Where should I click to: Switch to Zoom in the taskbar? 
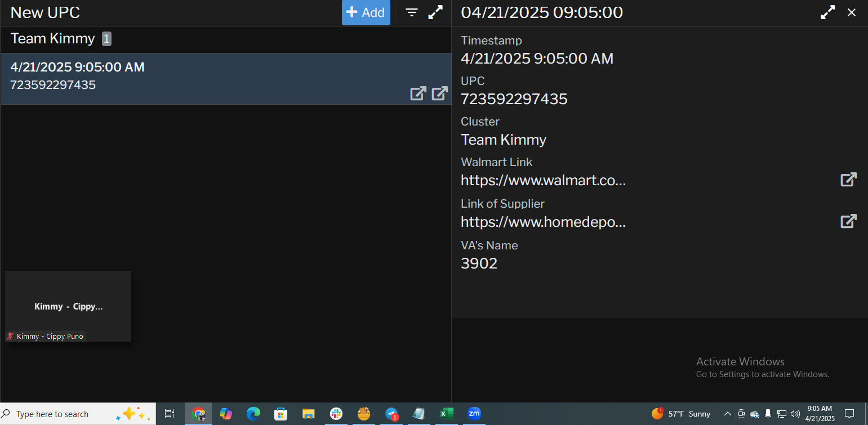(x=474, y=414)
